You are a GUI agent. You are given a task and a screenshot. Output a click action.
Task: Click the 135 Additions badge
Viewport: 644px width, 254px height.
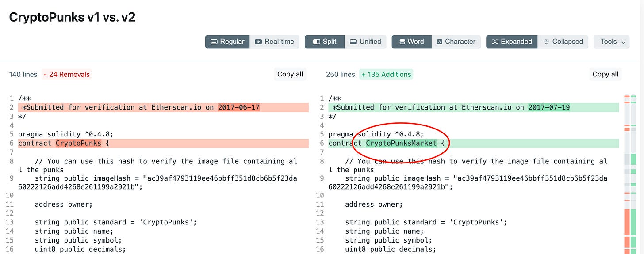tap(386, 74)
